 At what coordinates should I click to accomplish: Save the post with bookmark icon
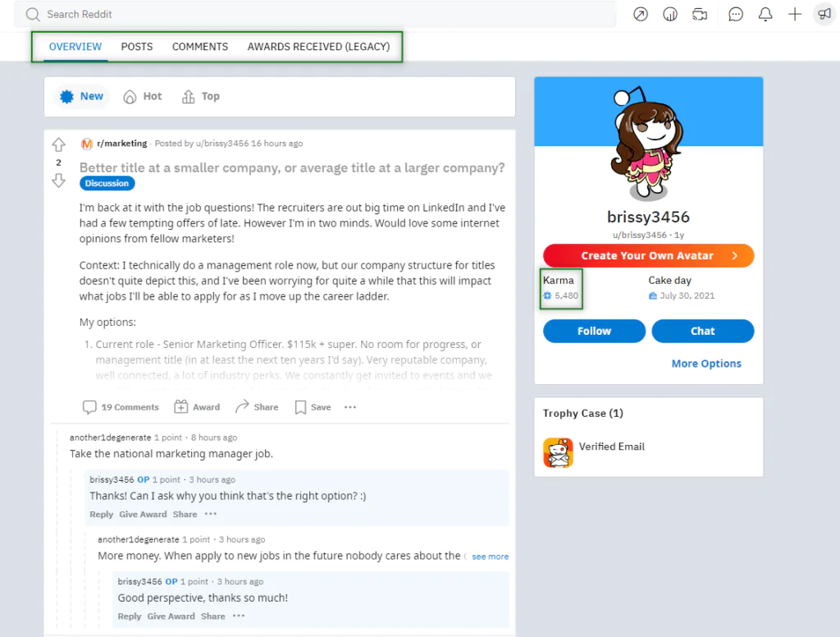(x=313, y=407)
